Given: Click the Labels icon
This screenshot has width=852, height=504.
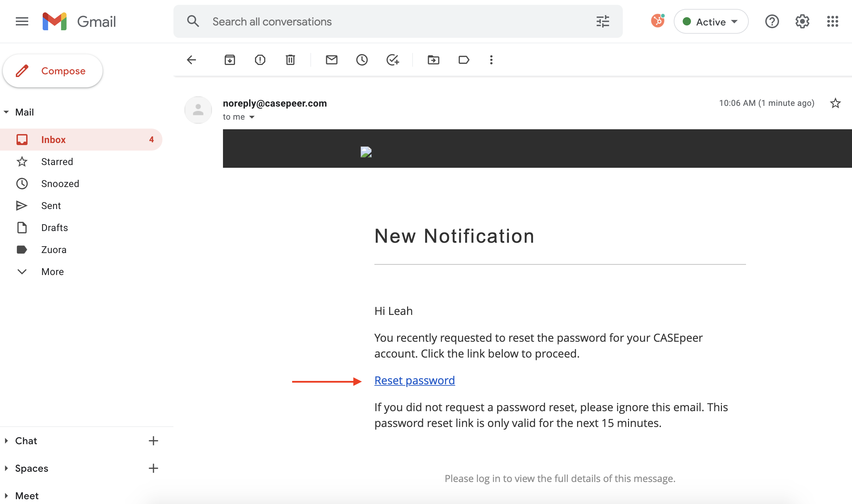Looking at the screenshot, I should point(464,60).
